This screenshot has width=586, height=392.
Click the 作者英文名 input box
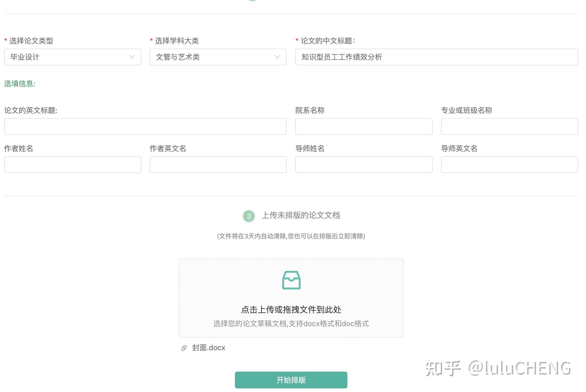click(218, 165)
